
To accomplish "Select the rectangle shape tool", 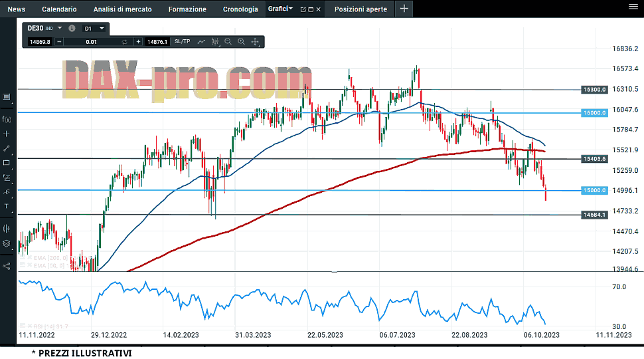I will 7,163.
